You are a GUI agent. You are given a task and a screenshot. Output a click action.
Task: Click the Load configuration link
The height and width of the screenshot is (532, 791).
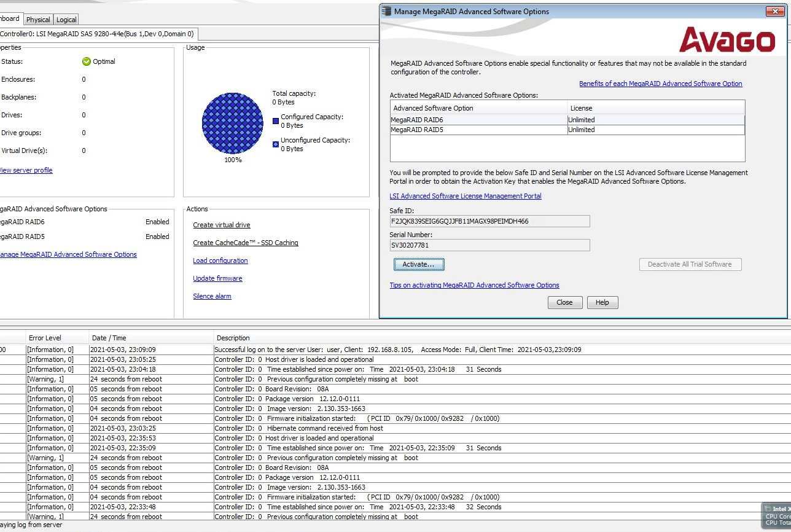220,260
